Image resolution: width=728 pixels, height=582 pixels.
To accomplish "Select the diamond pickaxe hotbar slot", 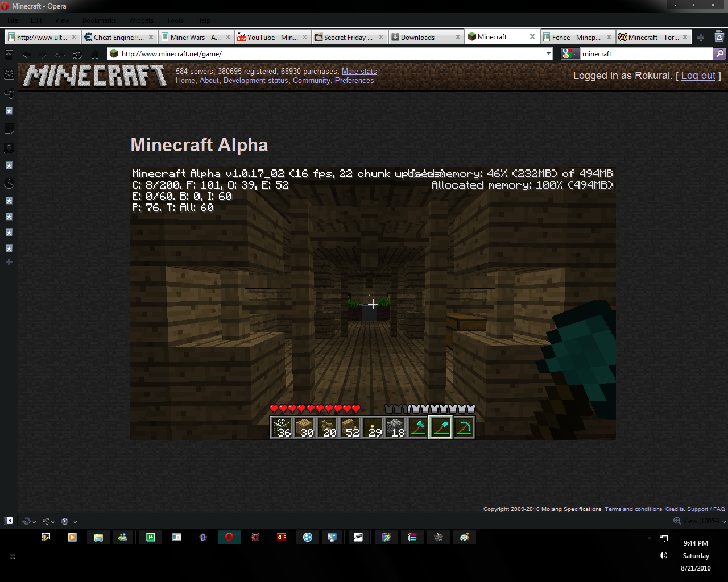I will point(464,427).
